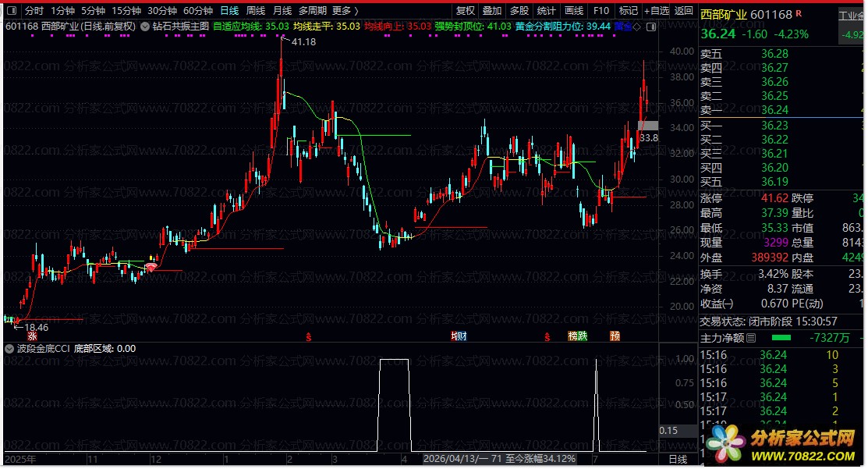This screenshot has height=469, width=868.
Task: Switch to 30分钟 period
Action: [x=162, y=10]
